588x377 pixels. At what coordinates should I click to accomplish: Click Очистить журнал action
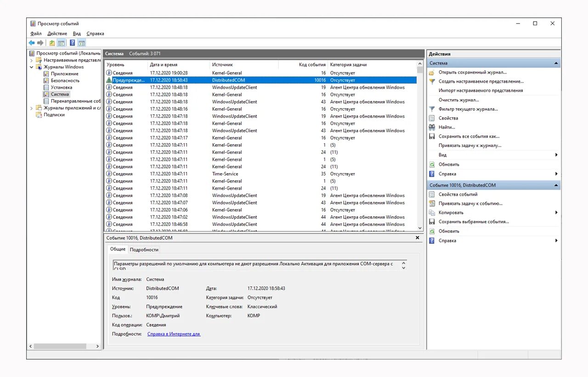click(x=458, y=100)
